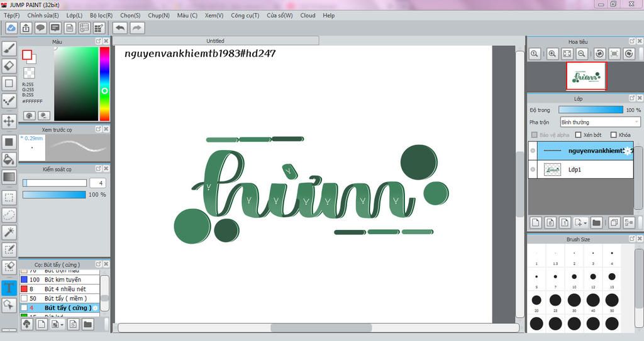Click the cloud save icon in toolbar
The width and height of the screenshot is (644, 341).
click(x=11, y=28)
